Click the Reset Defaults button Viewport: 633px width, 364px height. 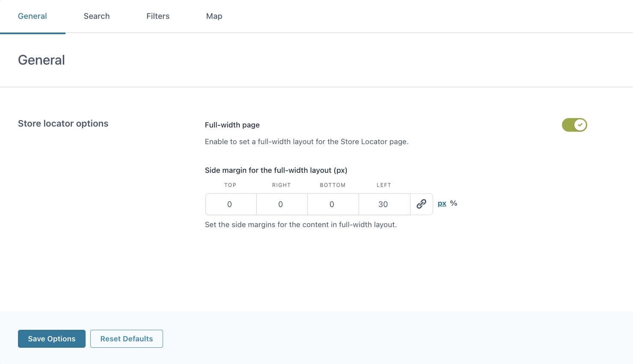pos(127,339)
